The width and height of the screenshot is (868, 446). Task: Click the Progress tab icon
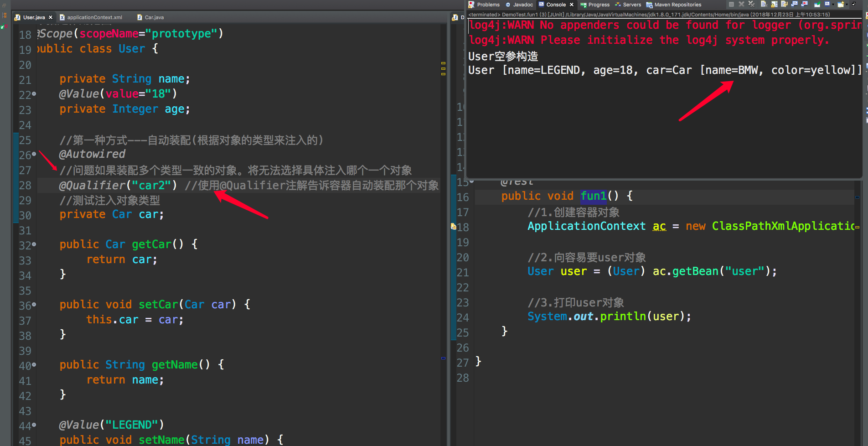coord(583,5)
